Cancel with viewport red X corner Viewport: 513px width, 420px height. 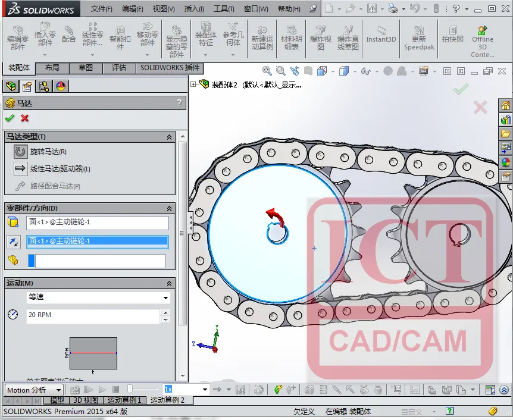point(480,107)
